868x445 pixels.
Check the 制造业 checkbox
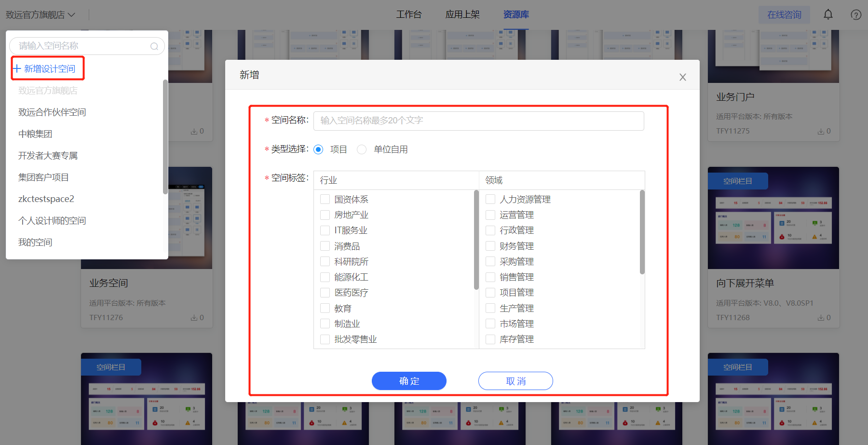click(325, 324)
